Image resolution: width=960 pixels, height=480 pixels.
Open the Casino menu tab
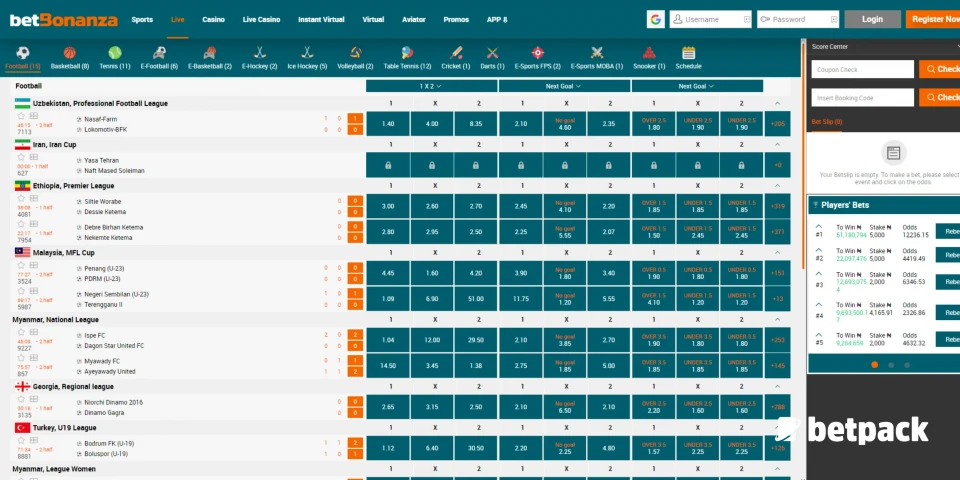[213, 19]
